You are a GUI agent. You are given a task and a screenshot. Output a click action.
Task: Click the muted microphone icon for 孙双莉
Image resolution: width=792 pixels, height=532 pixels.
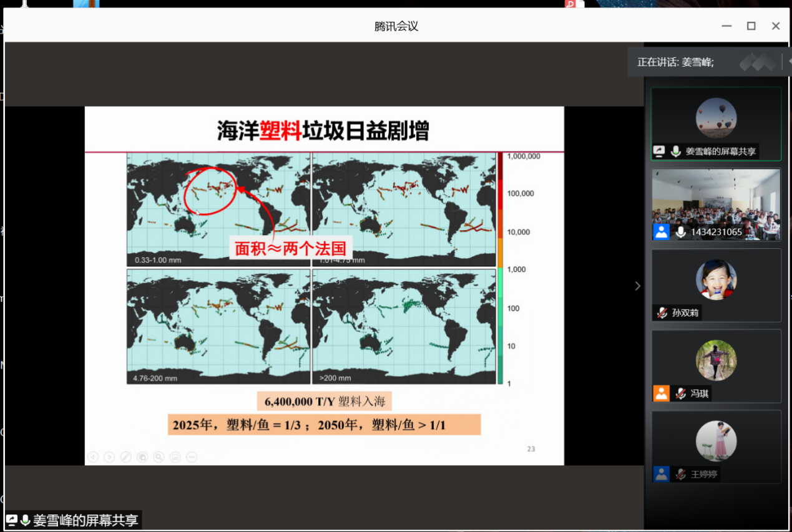point(662,313)
